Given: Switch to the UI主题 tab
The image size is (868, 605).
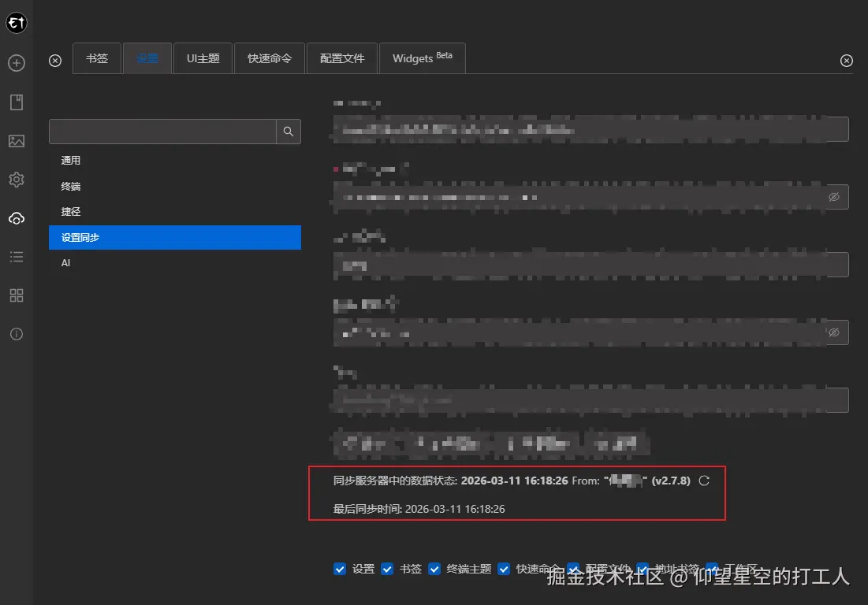Looking at the screenshot, I should tap(203, 58).
